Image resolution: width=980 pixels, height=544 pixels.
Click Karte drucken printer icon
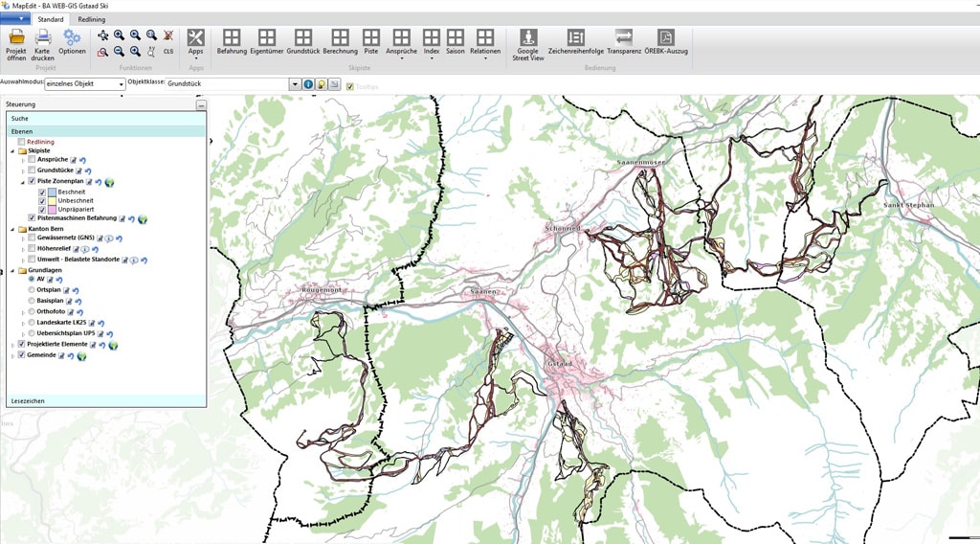click(43, 43)
